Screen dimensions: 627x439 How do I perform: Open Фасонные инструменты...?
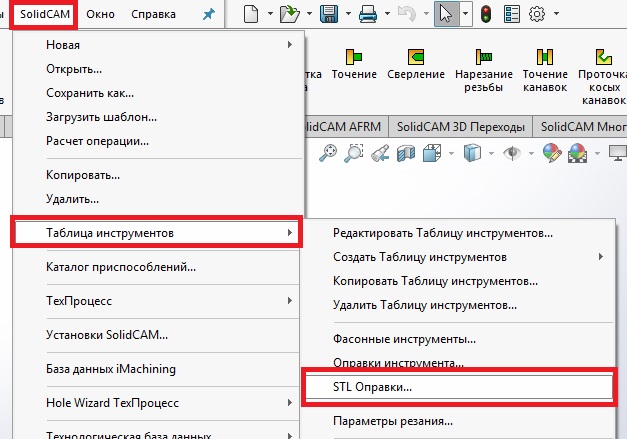[x=458, y=339]
